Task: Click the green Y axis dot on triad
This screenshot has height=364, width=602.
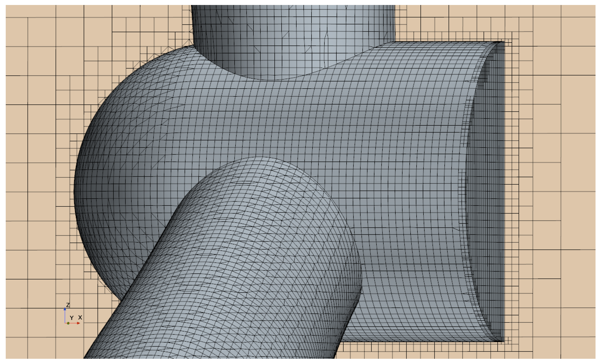Action: (x=68, y=323)
